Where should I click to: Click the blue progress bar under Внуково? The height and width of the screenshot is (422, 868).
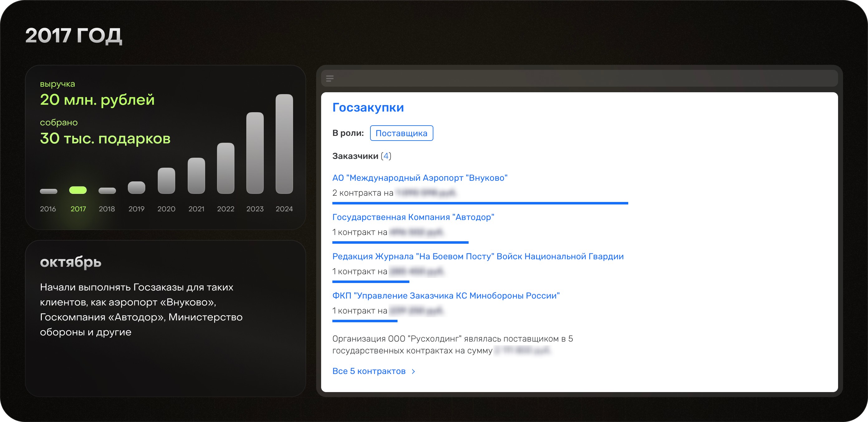(480, 203)
